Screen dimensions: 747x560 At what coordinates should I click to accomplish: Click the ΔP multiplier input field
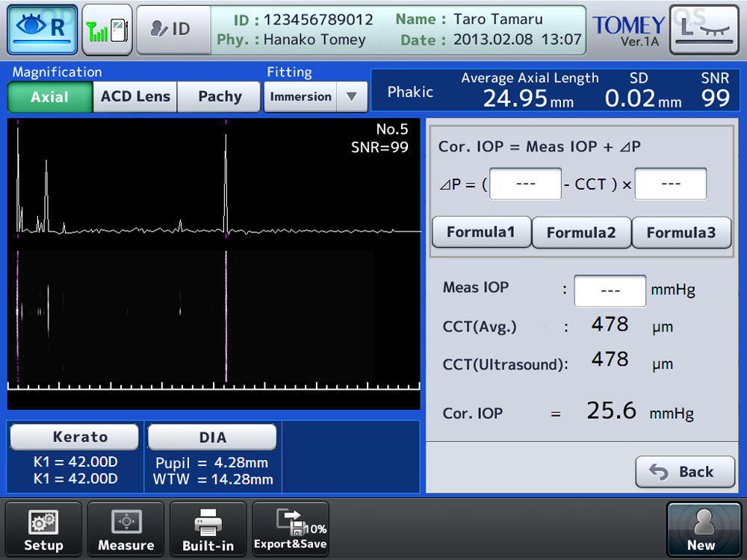click(x=671, y=184)
